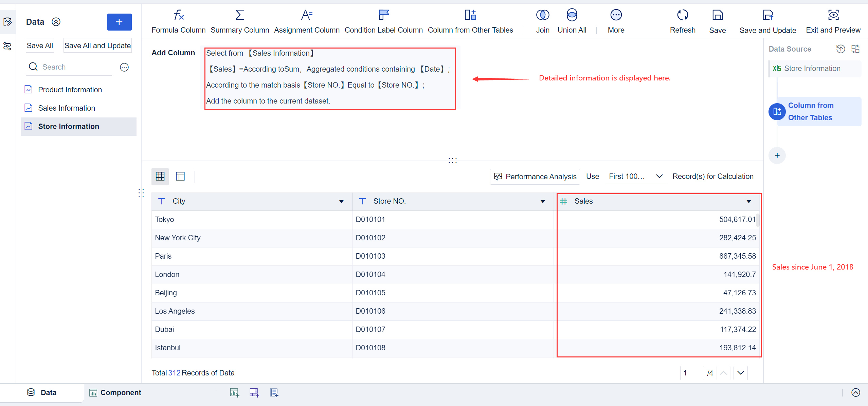Click add dashboard icon in bottom bar
This screenshot has width=868, height=406.
point(254,393)
